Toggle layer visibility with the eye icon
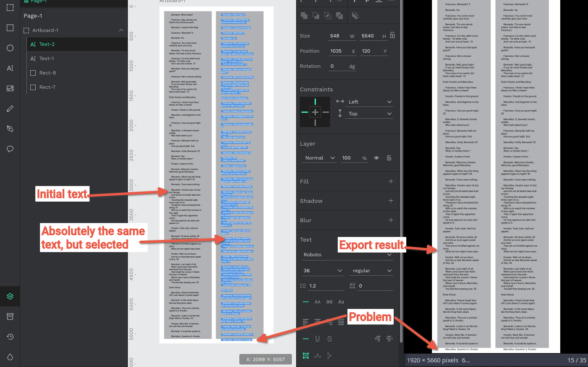This screenshot has width=588, height=367. tap(376, 157)
